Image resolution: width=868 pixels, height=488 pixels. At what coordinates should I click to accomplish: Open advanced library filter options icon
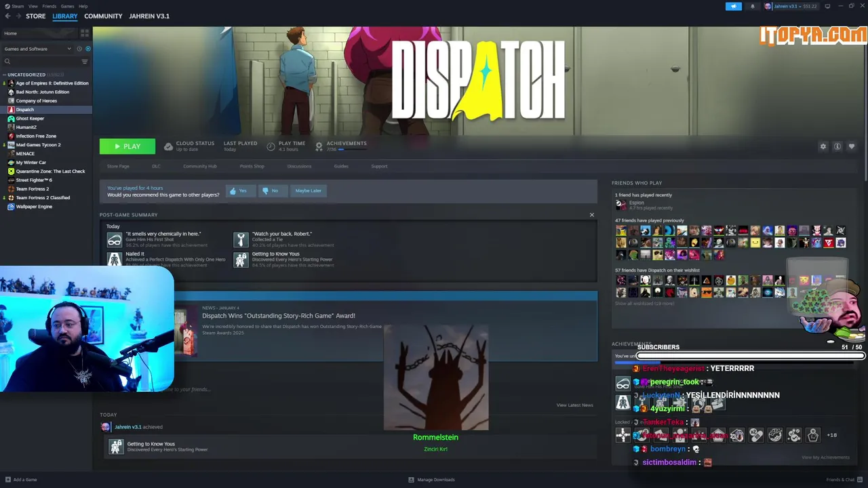tap(85, 62)
